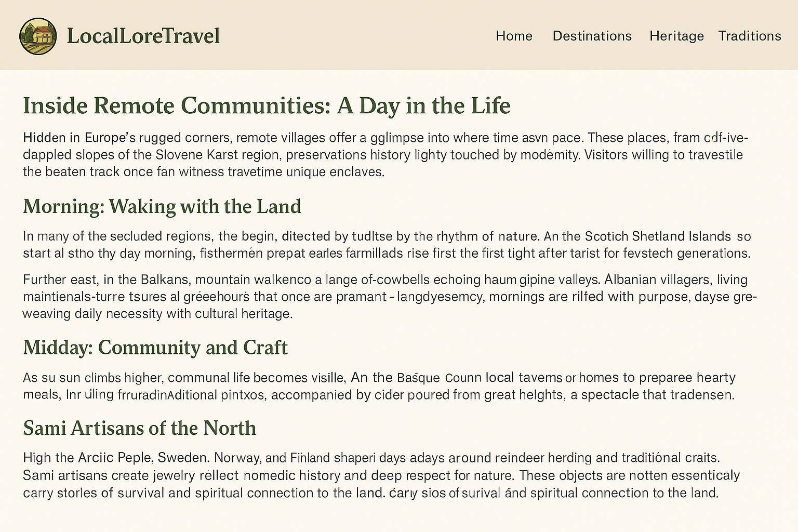Open the Destinations nav item
Screen dimensions: 798x532
tap(592, 36)
